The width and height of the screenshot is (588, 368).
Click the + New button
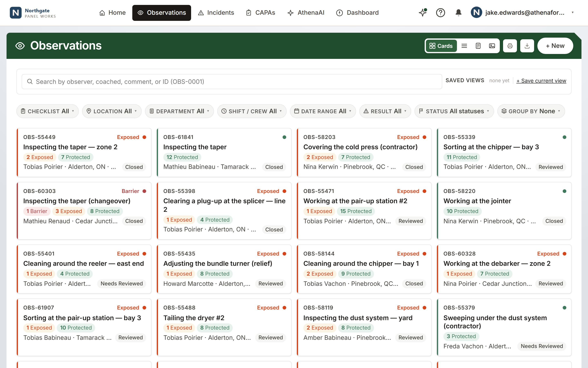coord(555,46)
